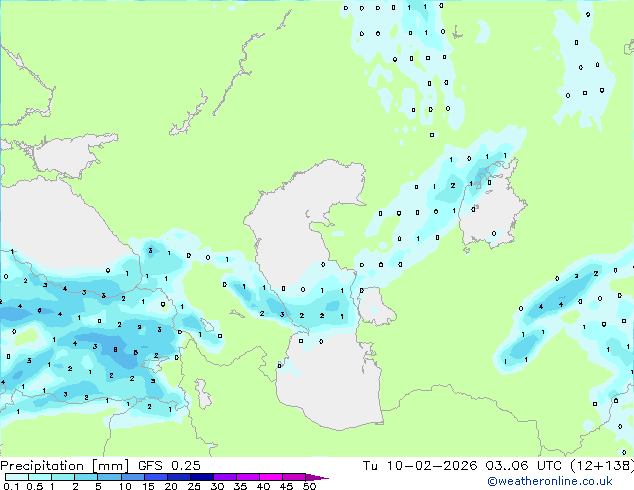Select the "03..06 UTC" time label
634x490 pixels.
click(x=524, y=466)
